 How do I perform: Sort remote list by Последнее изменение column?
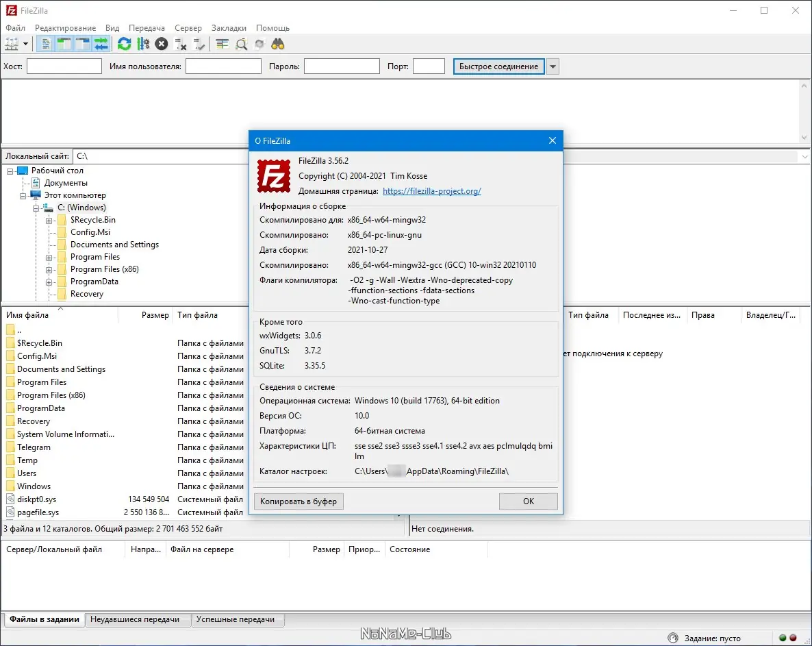(652, 315)
